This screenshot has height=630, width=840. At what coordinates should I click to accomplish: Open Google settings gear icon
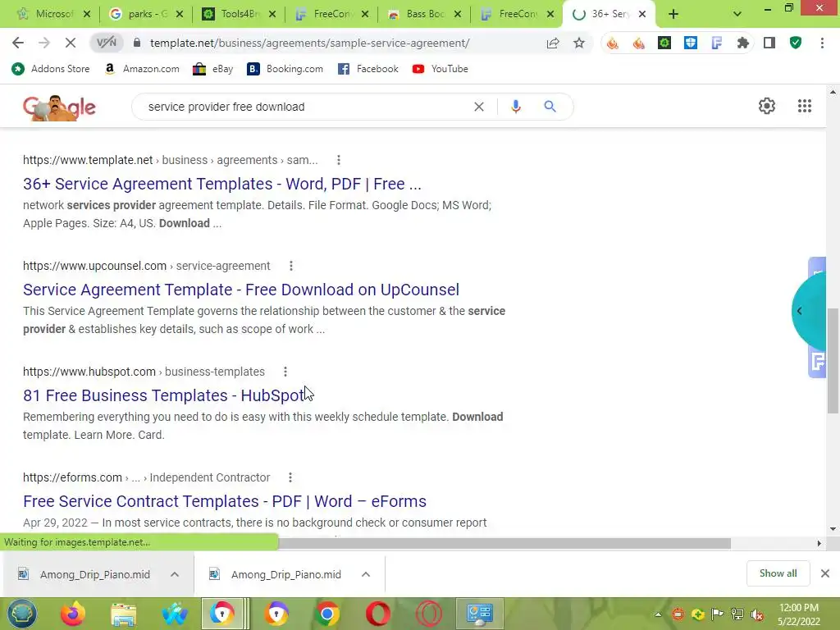tap(767, 106)
